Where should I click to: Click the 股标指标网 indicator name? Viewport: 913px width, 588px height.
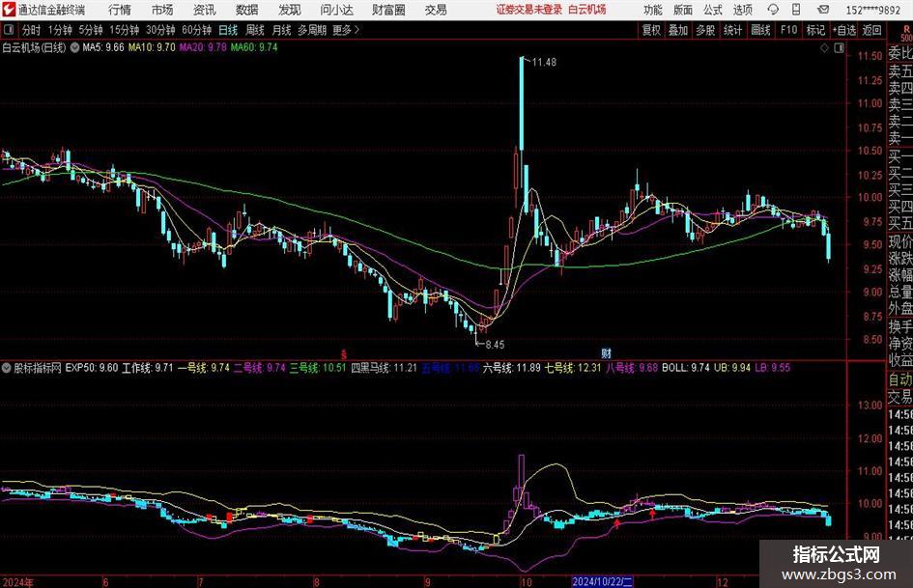tap(38, 368)
